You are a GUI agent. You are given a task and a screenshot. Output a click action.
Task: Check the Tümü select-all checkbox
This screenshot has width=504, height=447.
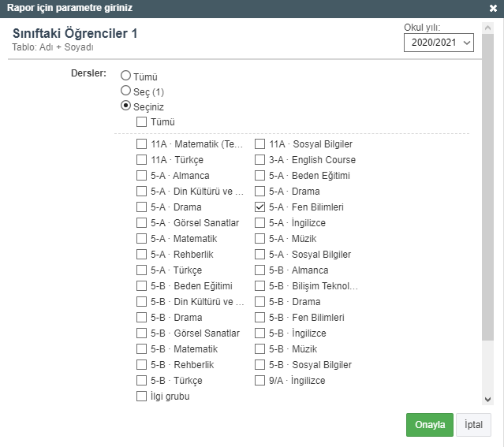tap(141, 122)
